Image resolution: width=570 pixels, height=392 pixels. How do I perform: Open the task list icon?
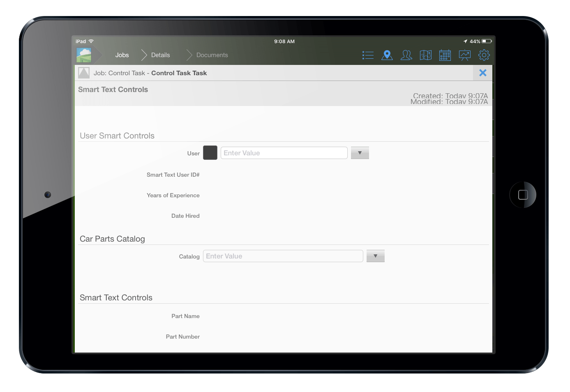pos(367,55)
